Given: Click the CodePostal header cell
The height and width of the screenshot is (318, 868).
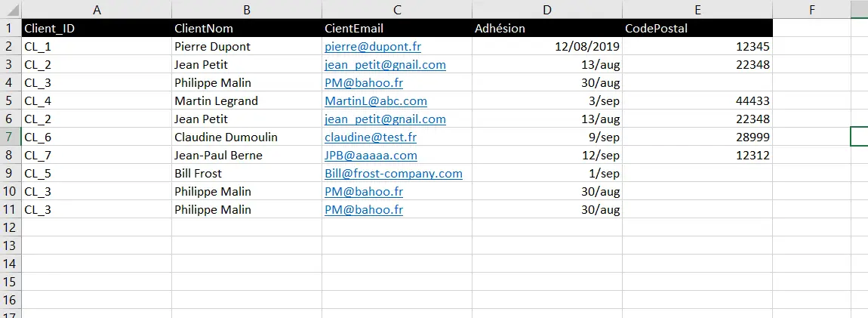Looking at the screenshot, I should click(697, 29).
